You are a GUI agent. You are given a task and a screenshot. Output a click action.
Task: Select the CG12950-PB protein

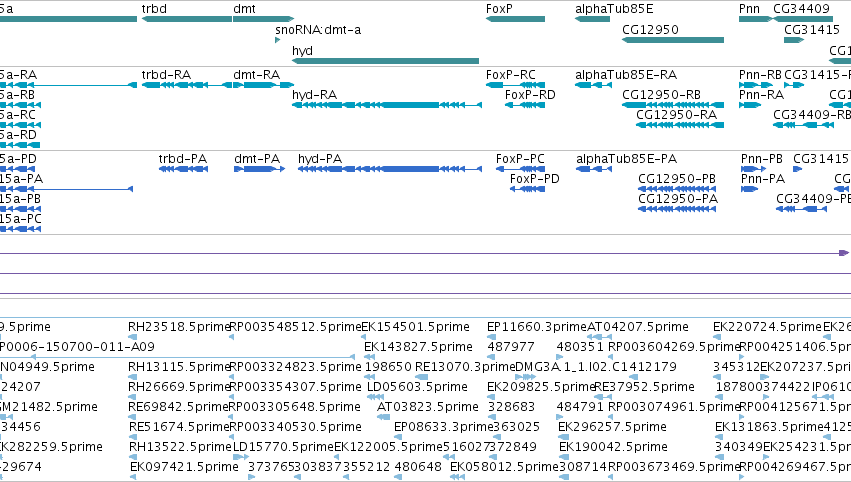point(677,189)
